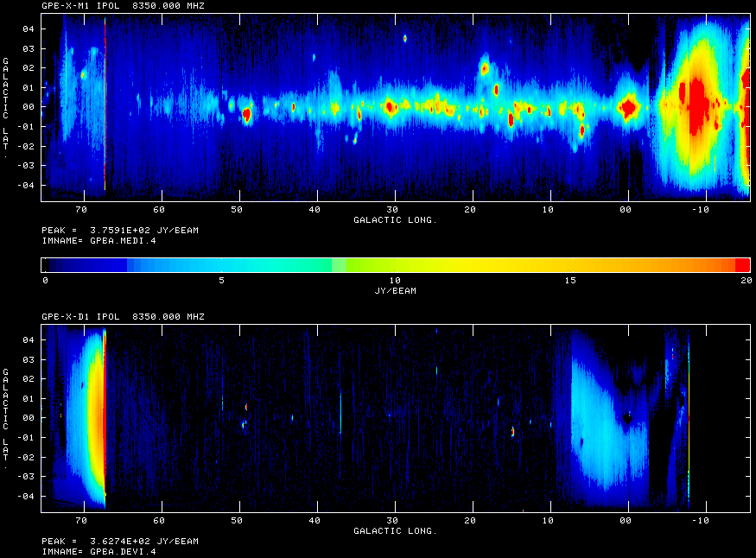Click the GPB-X-M1 IPOL 8350.000 MHZ title
The width and height of the screenshot is (756, 558).
(123, 6)
